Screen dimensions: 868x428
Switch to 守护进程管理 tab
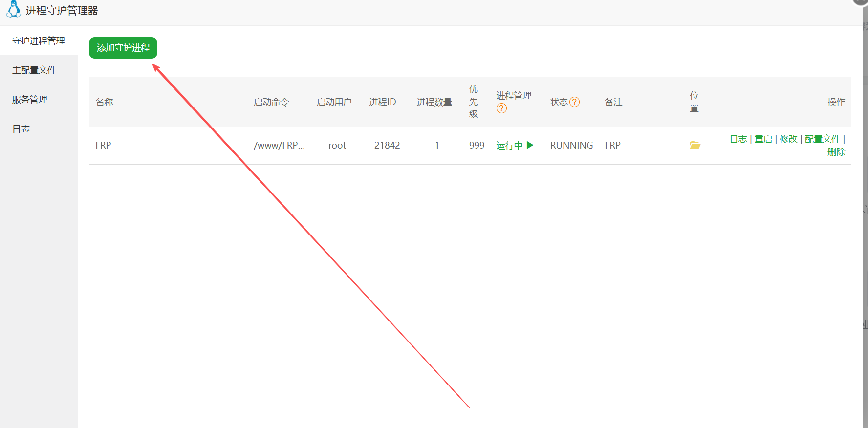(39, 41)
